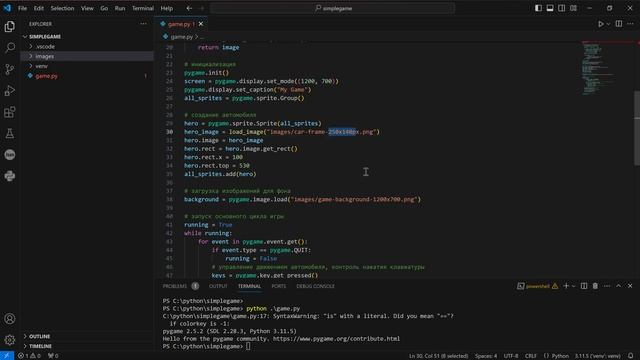Open the Manage gear icon
This screenshot has height=360, width=640.
tap(10, 340)
